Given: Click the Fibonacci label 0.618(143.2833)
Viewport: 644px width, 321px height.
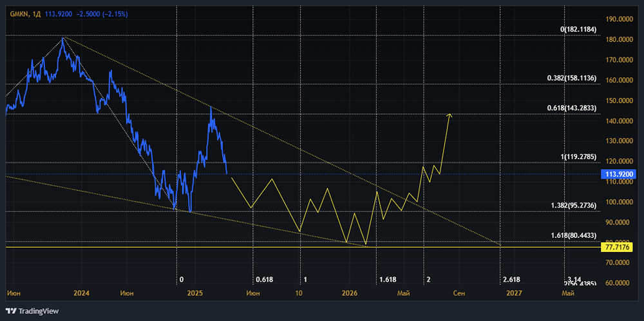Looking at the screenshot, I should point(573,108).
